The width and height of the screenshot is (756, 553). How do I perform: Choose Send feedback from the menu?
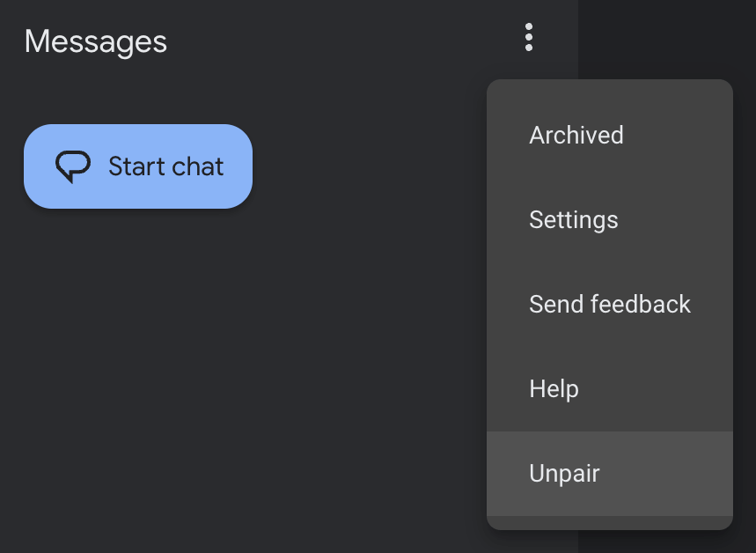610,305
